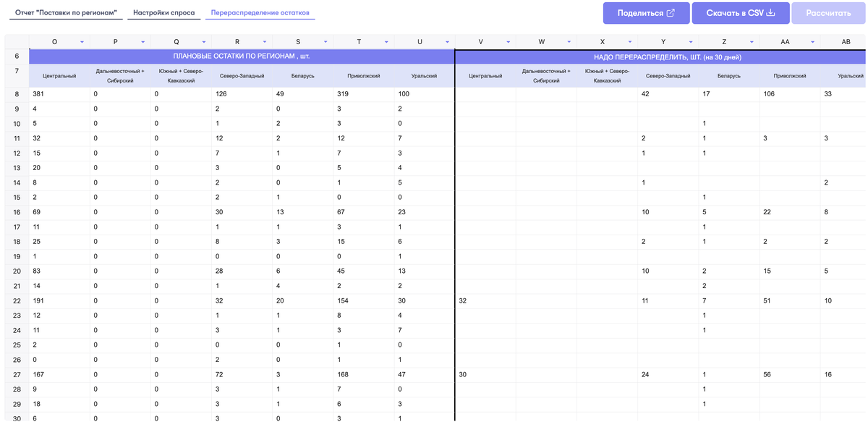Image resolution: width=868 pixels, height=422 pixels.
Task: Click the Поделиться share button
Action: point(646,13)
